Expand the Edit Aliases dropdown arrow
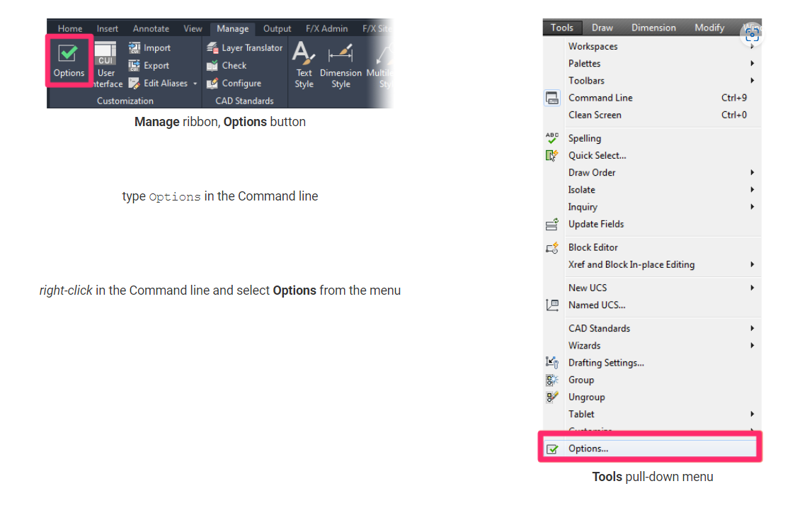812x508 pixels. pos(195,84)
